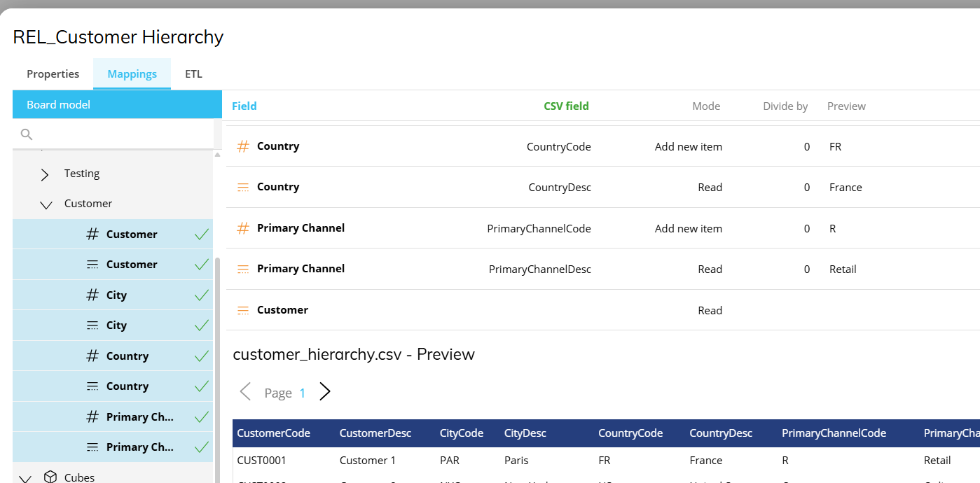Screen dimensions: 980x483
Task: Click CustomerDesc preview column header
Action: (x=375, y=433)
